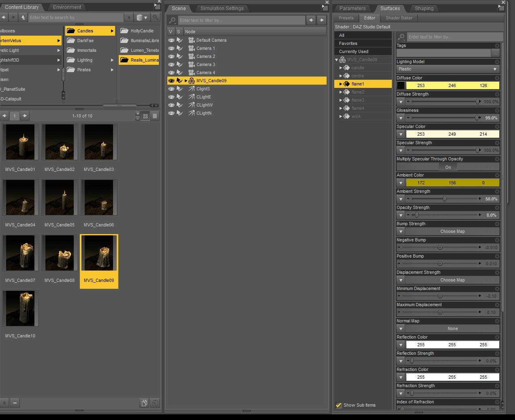Open the Content Library search options dropdown
The height and width of the screenshot is (420, 515).
point(128,17)
